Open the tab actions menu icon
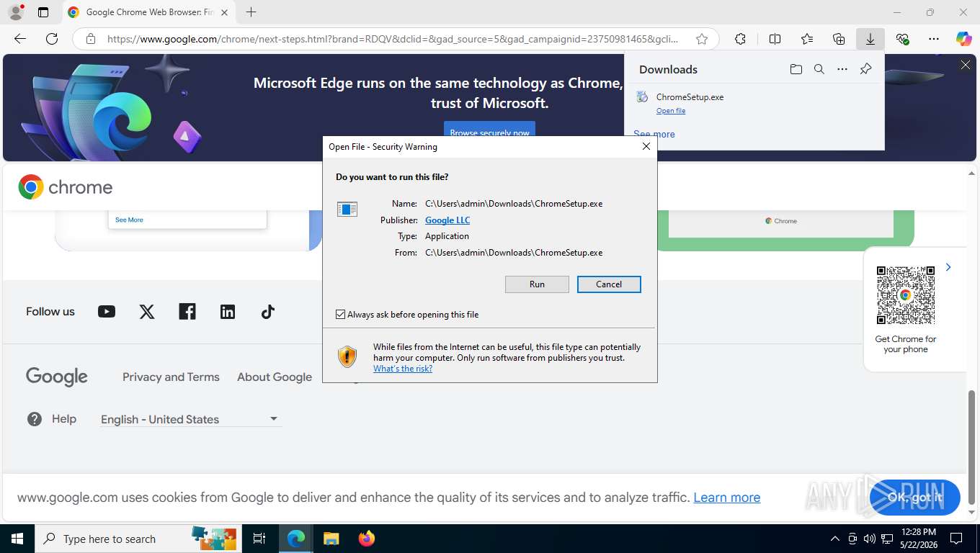This screenshot has width=980, height=553. [x=43, y=12]
